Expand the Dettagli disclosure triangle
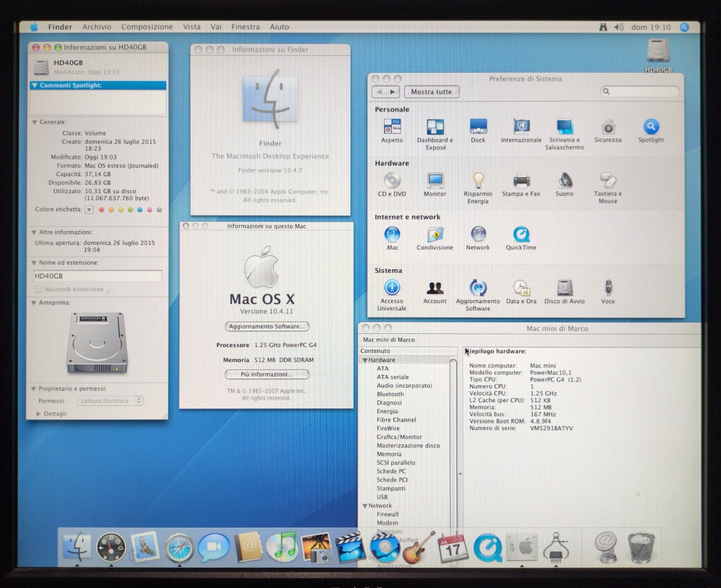The image size is (721, 588). point(39,414)
